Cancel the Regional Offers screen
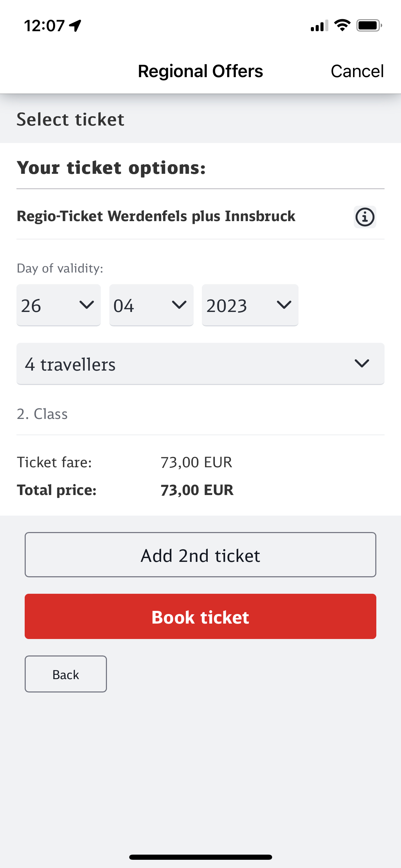The height and width of the screenshot is (868, 401). click(357, 71)
